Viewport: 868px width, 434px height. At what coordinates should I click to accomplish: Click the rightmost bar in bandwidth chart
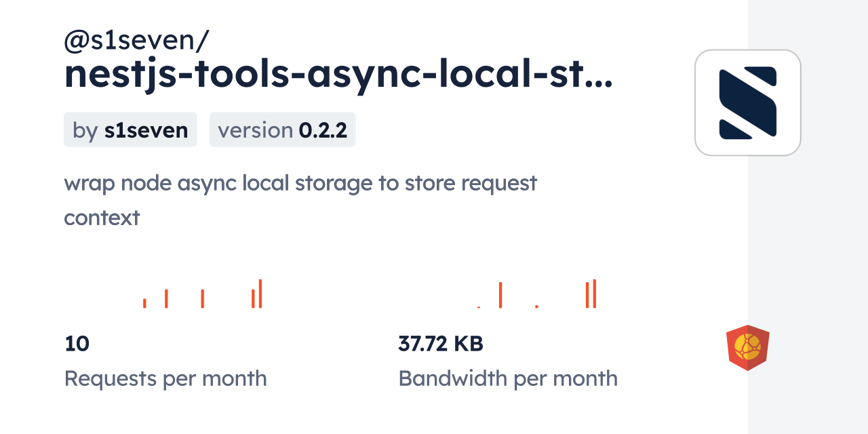pos(595,294)
